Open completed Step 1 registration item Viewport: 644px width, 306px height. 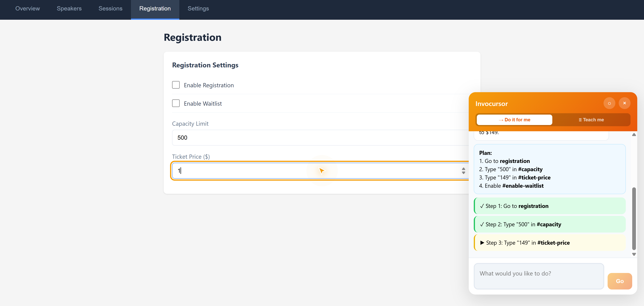549,206
